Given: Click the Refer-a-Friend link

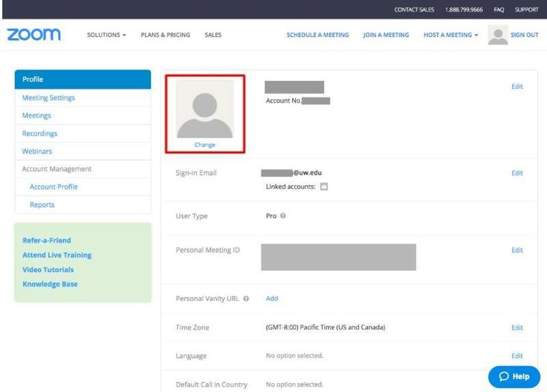Looking at the screenshot, I should click(46, 241).
